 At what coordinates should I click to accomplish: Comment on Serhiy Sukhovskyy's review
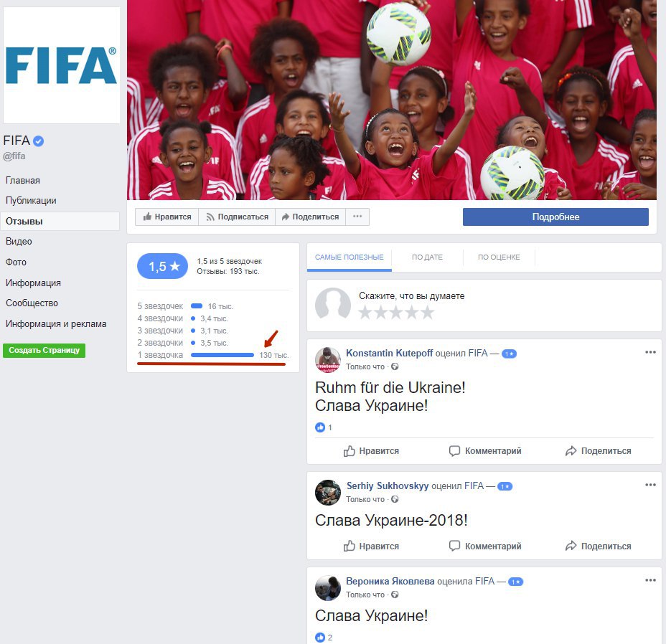485,546
